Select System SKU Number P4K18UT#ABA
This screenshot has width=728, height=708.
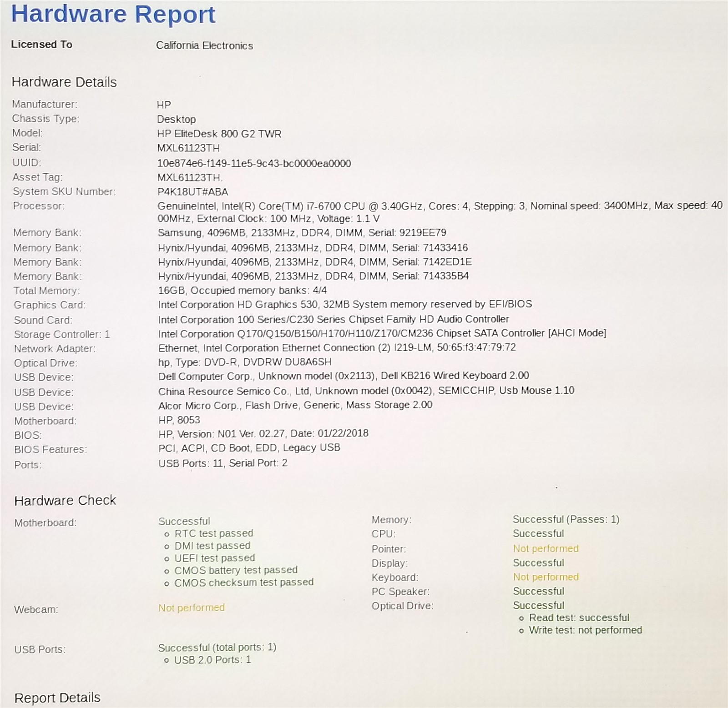click(192, 192)
